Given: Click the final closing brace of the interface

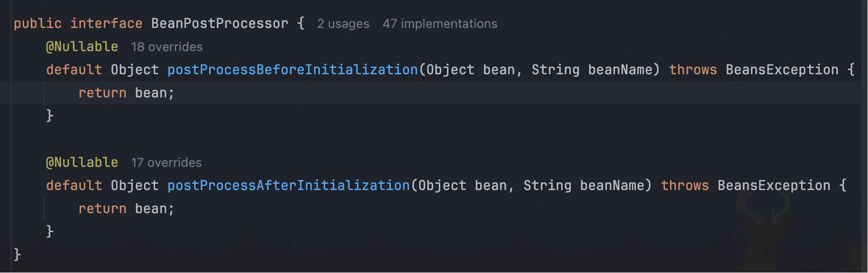Looking at the screenshot, I should pyautogui.click(x=17, y=254).
